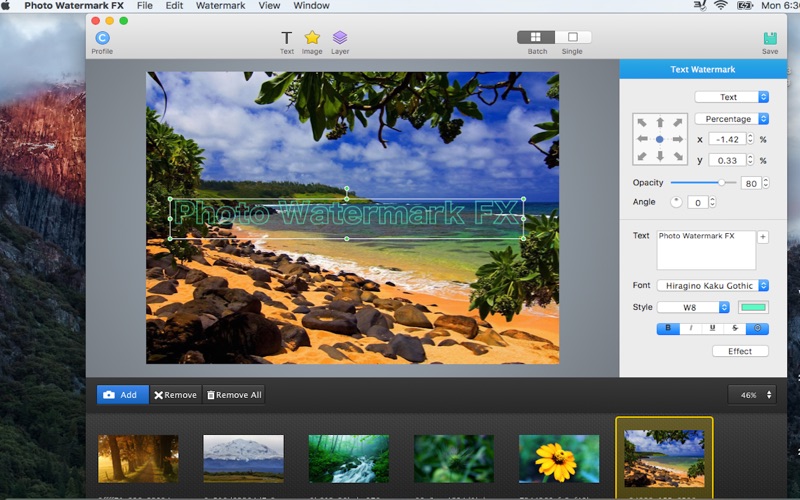Click the Opacity slider handle
Viewport: 800px width, 500px height.
pos(721,182)
